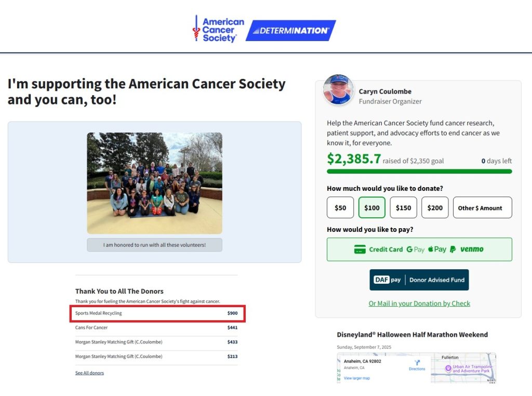Image resolution: width=532 pixels, height=396 pixels.
Task: Select the $50 donation amount
Action: click(x=340, y=208)
